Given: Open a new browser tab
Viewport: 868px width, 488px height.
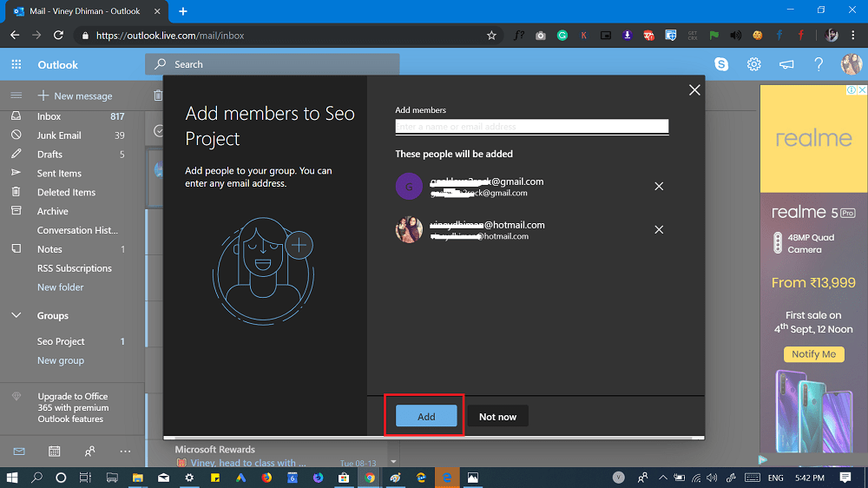Looking at the screenshot, I should pos(182,11).
